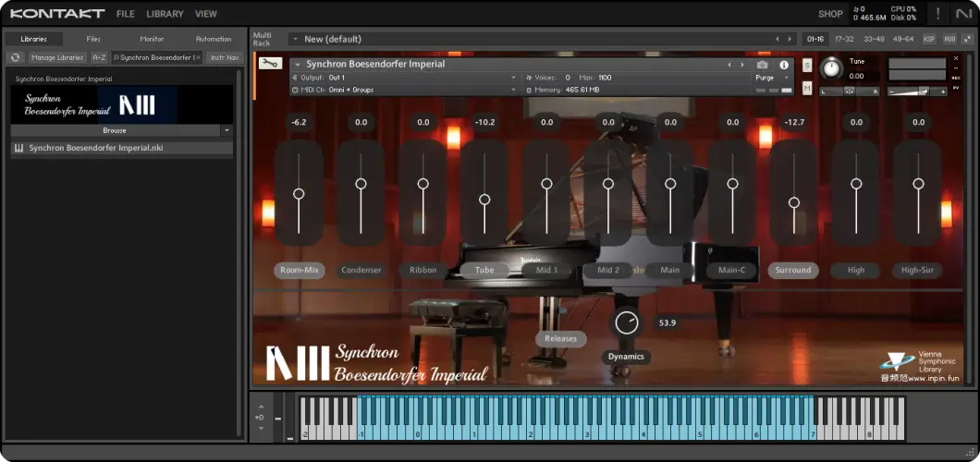Decrease volume with the minus icon
Viewport: 980px width, 462px height.
pos(892,91)
